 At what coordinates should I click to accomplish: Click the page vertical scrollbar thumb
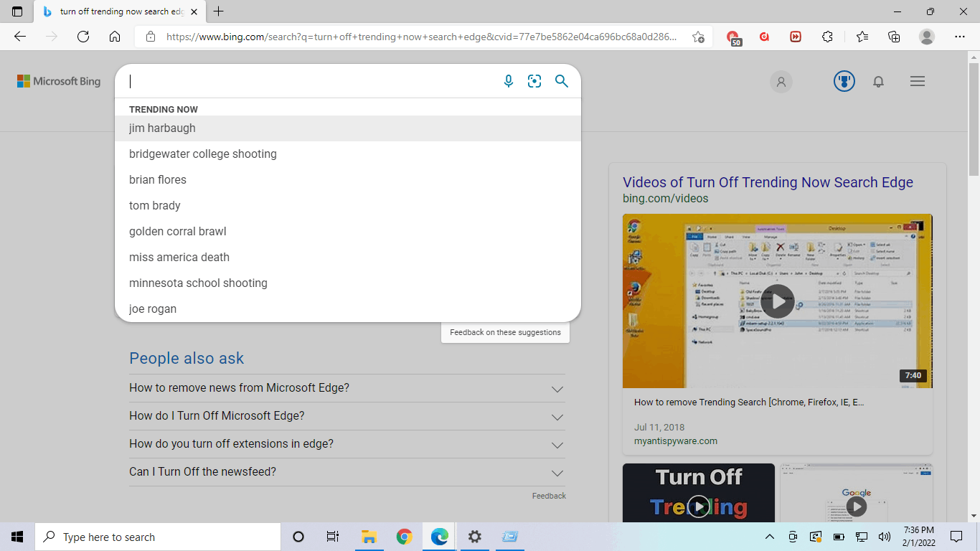tap(974, 118)
